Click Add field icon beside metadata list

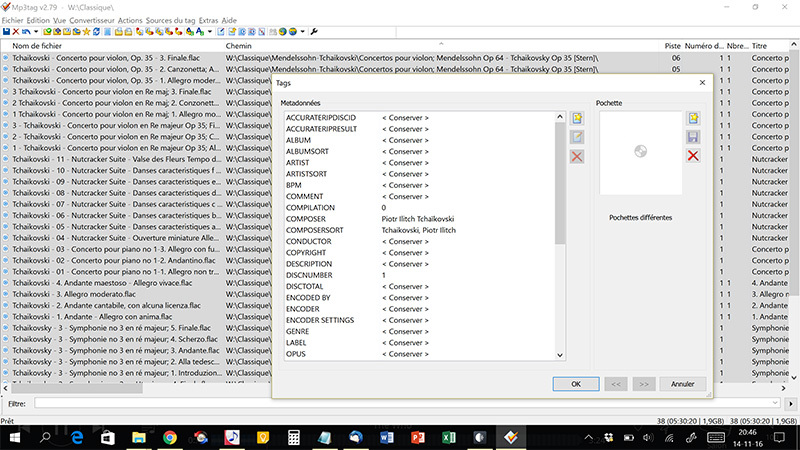(577, 118)
